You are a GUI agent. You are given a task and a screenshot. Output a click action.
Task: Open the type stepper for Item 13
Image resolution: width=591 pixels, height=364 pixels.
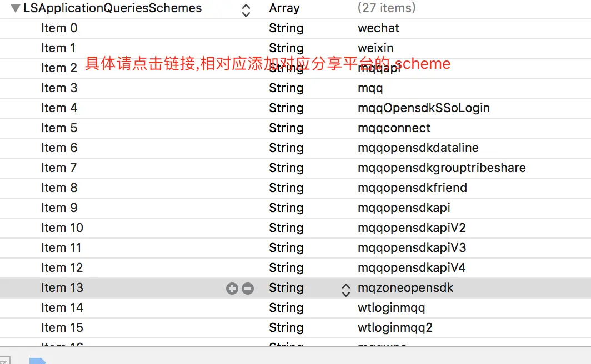click(346, 290)
